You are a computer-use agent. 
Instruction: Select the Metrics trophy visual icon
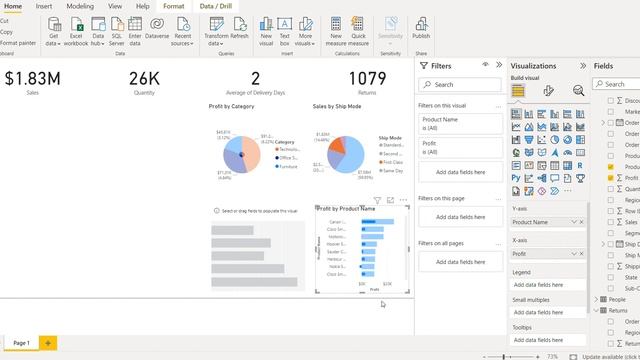(580, 178)
